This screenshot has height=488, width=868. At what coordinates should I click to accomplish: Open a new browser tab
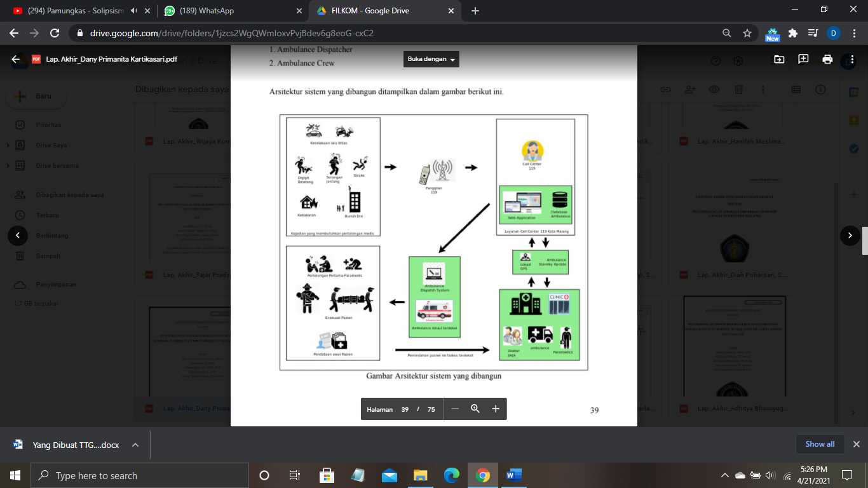475,11
